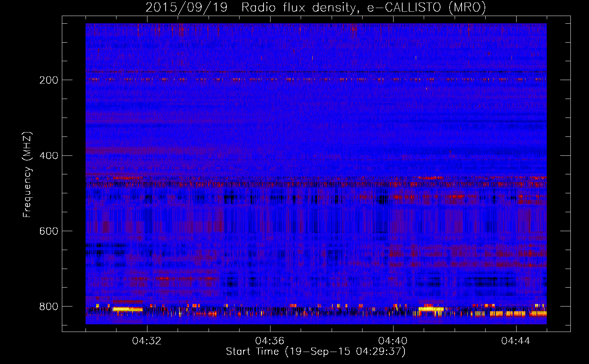
Task: Click the 800 frequency tick label
Action: coord(49,306)
